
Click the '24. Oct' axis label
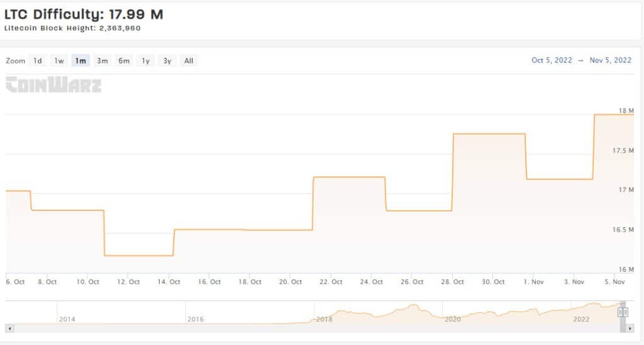[x=371, y=281]
